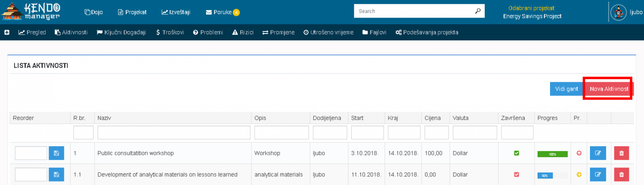Viewport: 644px width, 185px height.
Task: Click the Vidi gant button
Action: click(566, 89)
